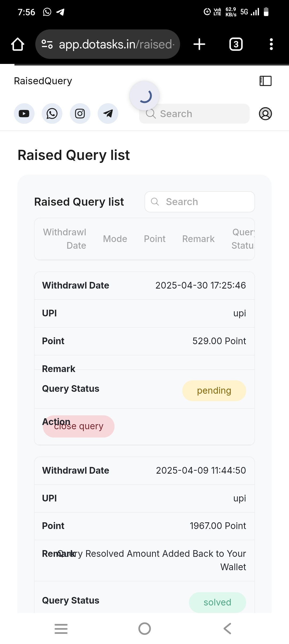Focus the Raised Query list Search box
The image size is (289, 644).
point(200,202)
